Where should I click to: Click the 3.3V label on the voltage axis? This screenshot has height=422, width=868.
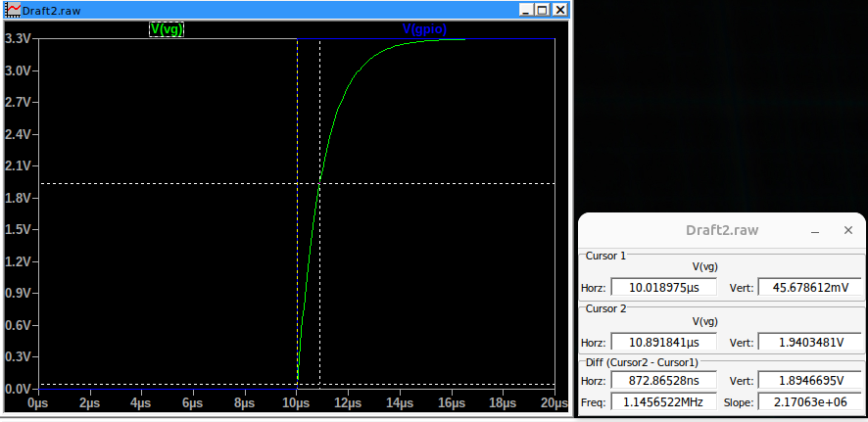19,39
